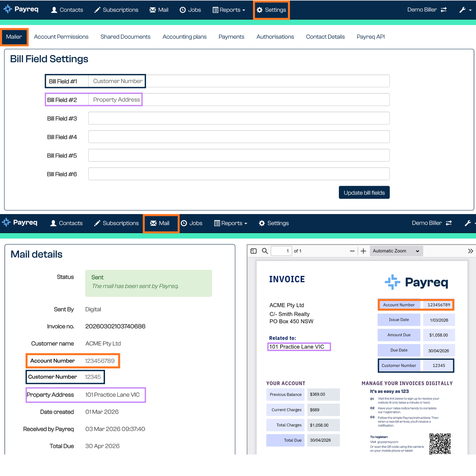
Task: Click the empty Bill Field #6 input
Action: tap(239, 174)
